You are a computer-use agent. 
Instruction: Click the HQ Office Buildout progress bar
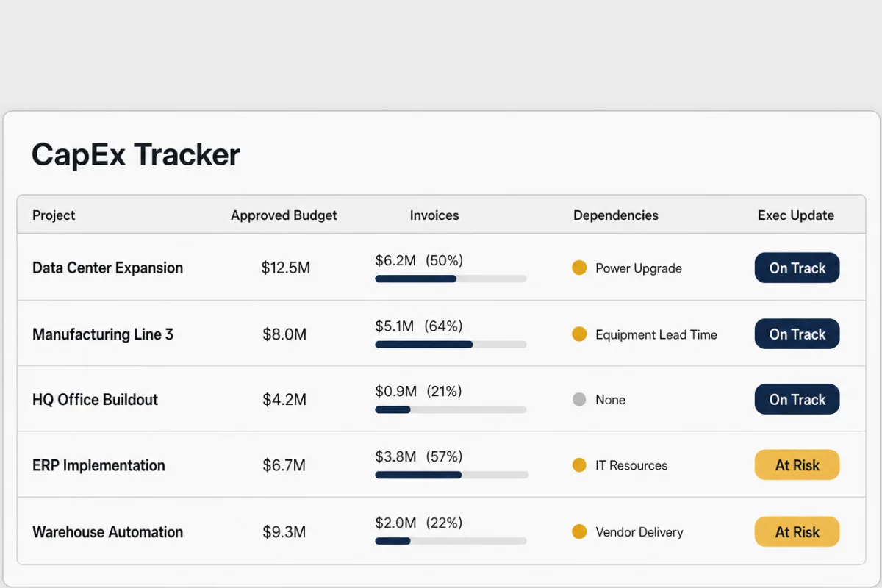451,409
